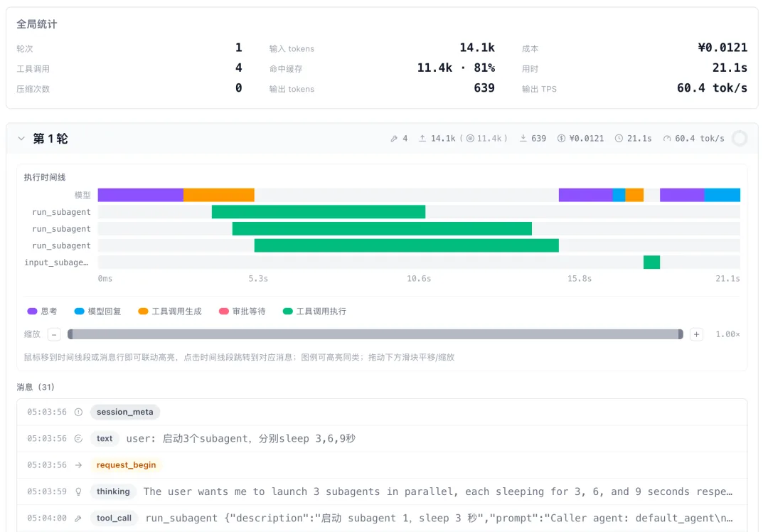Click the clock duration icon near 21.1s
Screen dimensions: 768x532
619,139
